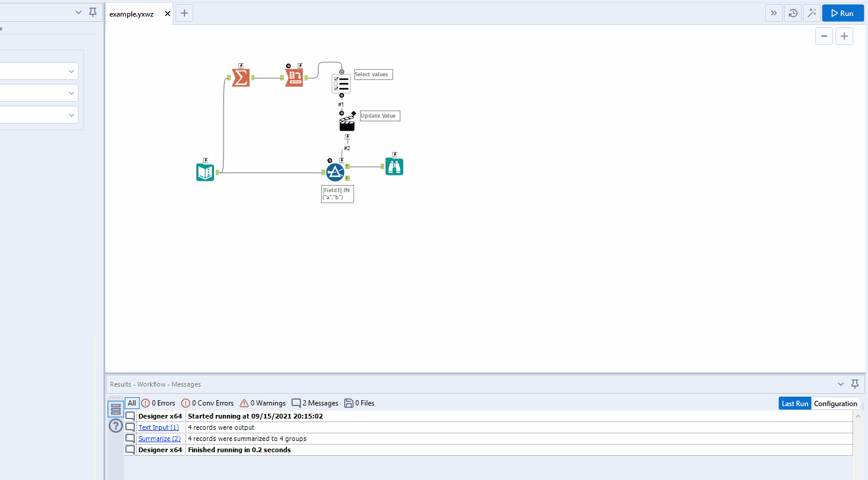868x480 pixels.
Task: Toggle the 0 Warnings filter
Action: coord(263,403)
